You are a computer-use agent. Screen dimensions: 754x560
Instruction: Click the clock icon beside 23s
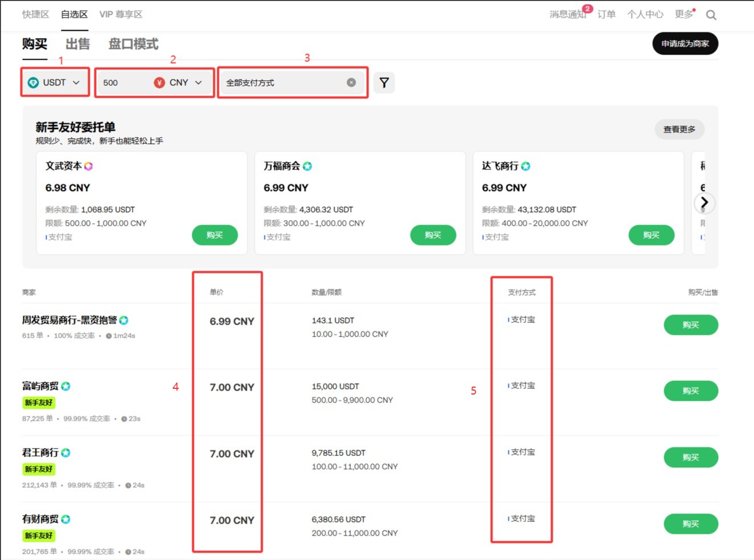[x=124, y=419]
